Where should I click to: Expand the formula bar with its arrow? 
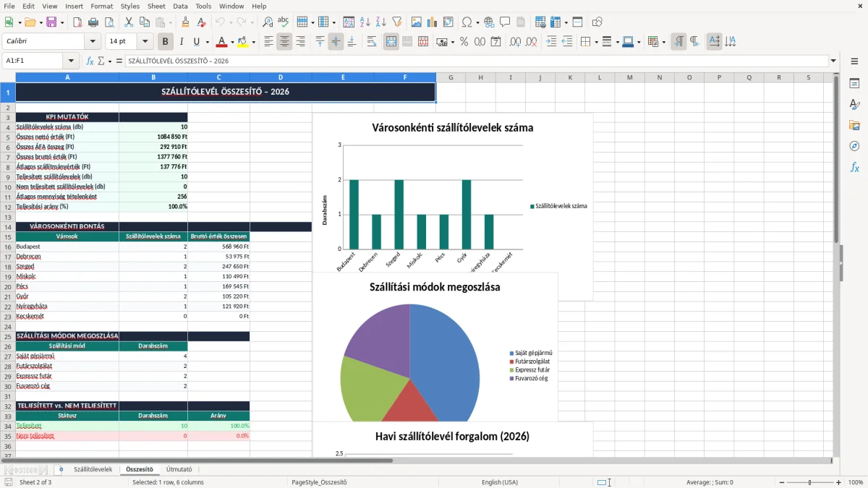[x=834, y=61]
